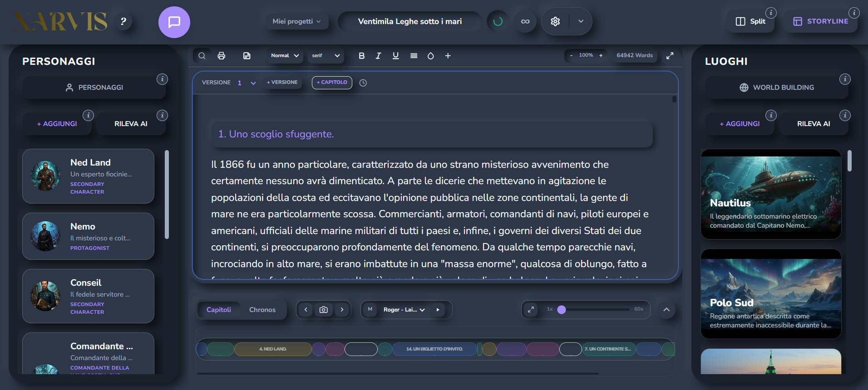868x390 pixels.
Task: Open the STORYLINE view
Action: [821, 21]
